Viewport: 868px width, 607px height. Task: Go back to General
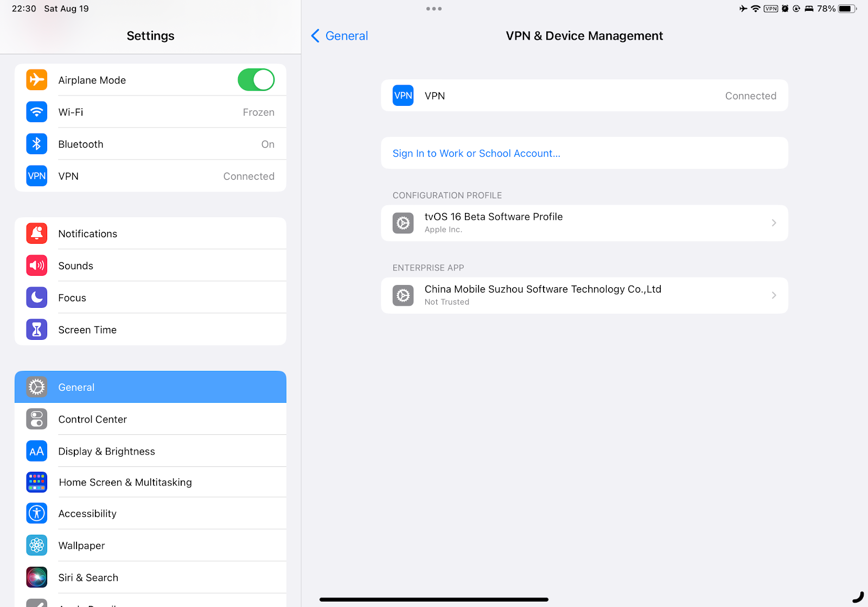pos(340,36)
